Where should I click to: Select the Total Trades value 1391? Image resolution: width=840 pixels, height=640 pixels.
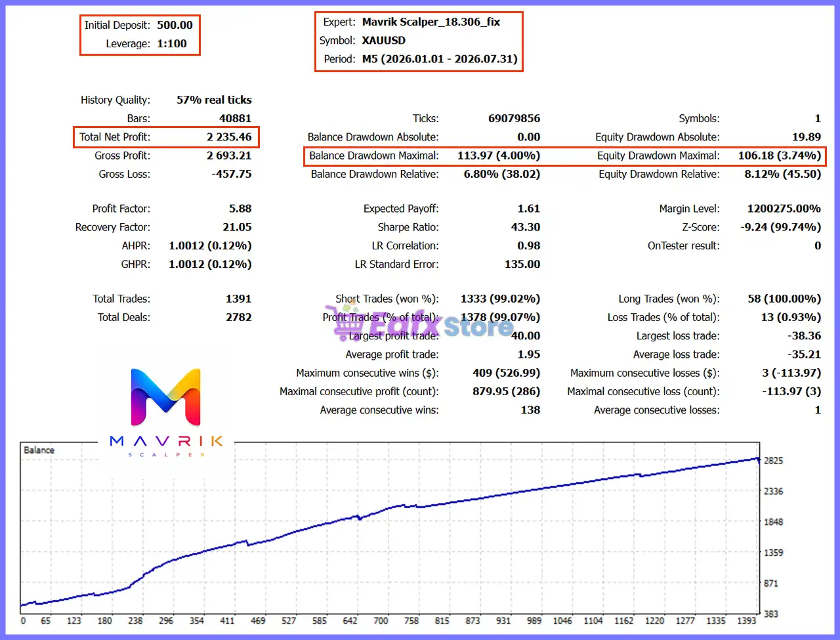239,298
